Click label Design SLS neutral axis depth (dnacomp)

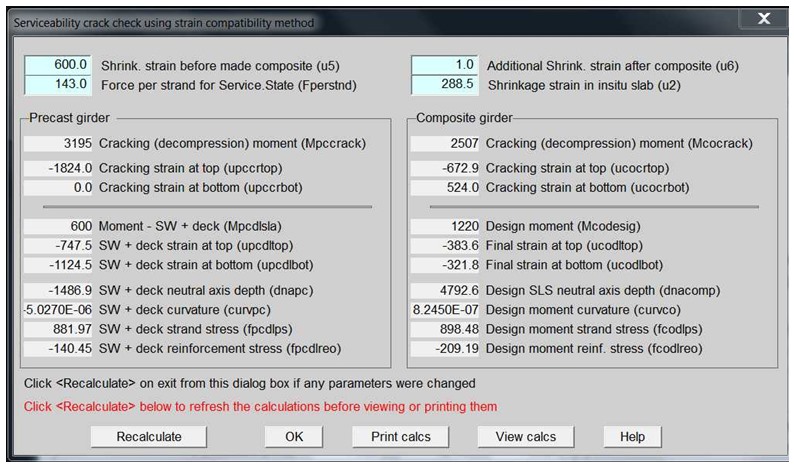coord(603,290)
